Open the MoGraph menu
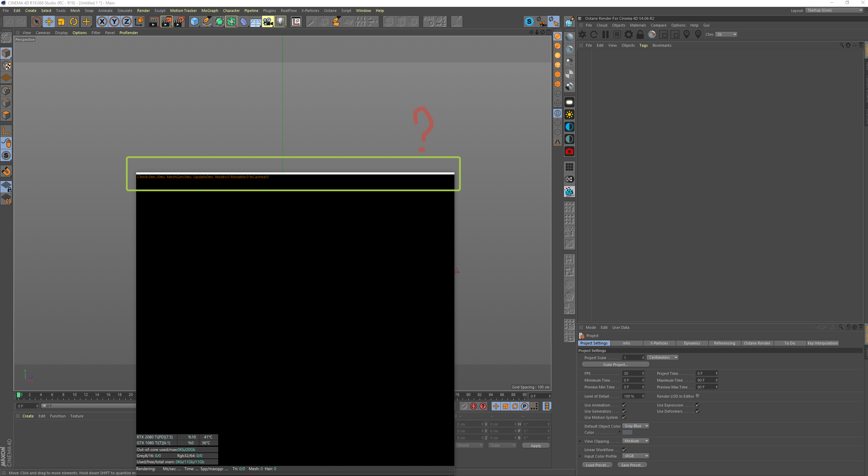868x476 pixels. click(209, 11)
